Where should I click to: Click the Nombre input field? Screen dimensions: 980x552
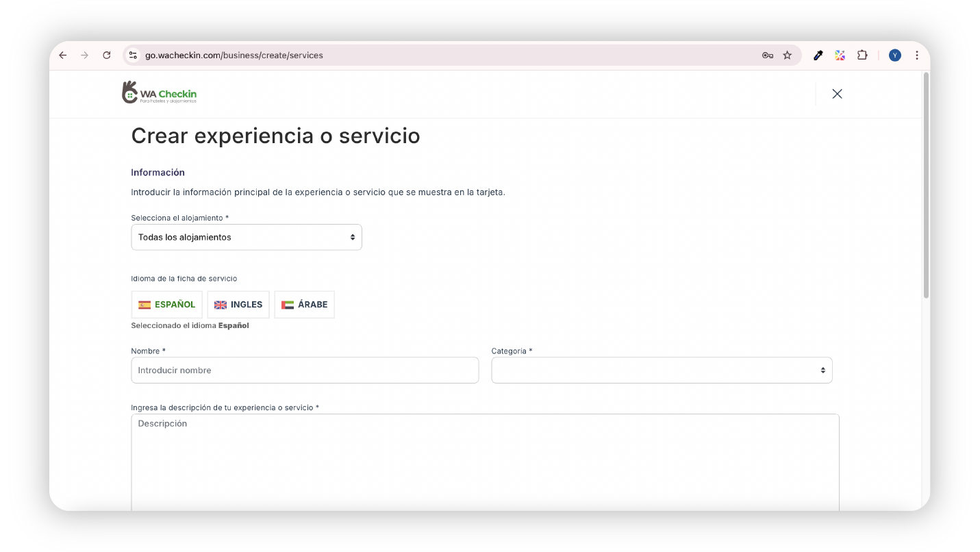pos(305,371)
